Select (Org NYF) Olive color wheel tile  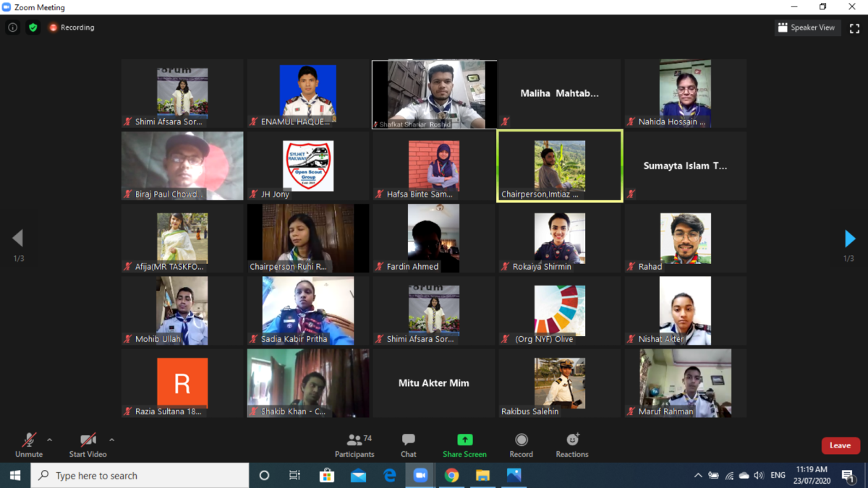(x=559, y=311)
